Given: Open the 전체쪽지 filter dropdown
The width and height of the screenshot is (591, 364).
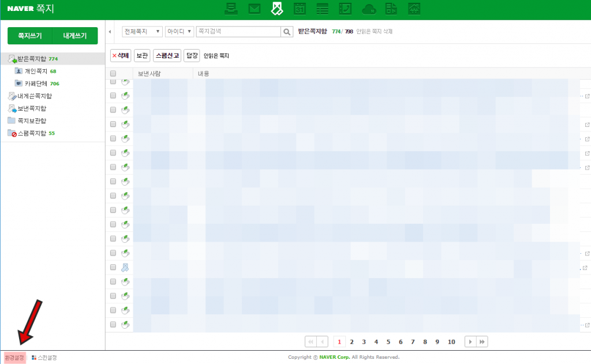Looking at the screenshot, I should click(x=142, y=32).
